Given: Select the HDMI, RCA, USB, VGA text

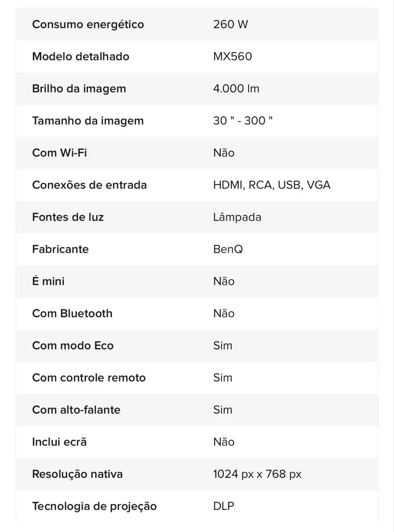Looking at the screenshot, I should click(272, 185).
